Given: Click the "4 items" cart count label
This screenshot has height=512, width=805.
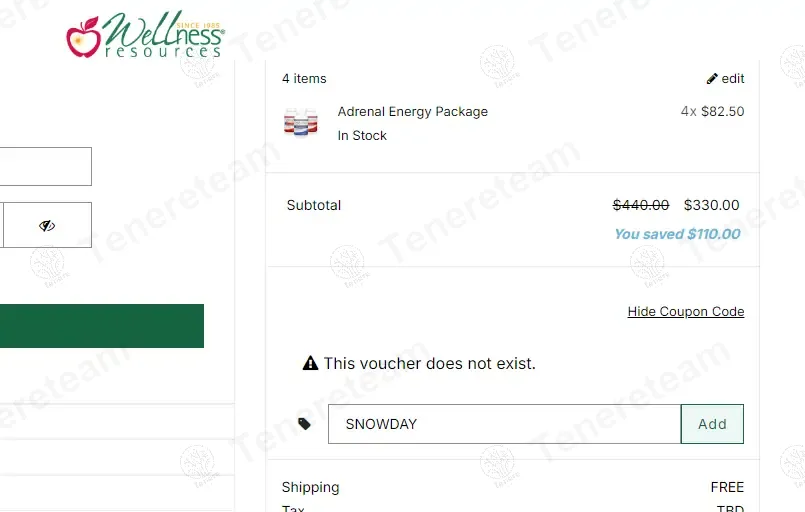Looking at the screenshot, I should pos(304,79).
